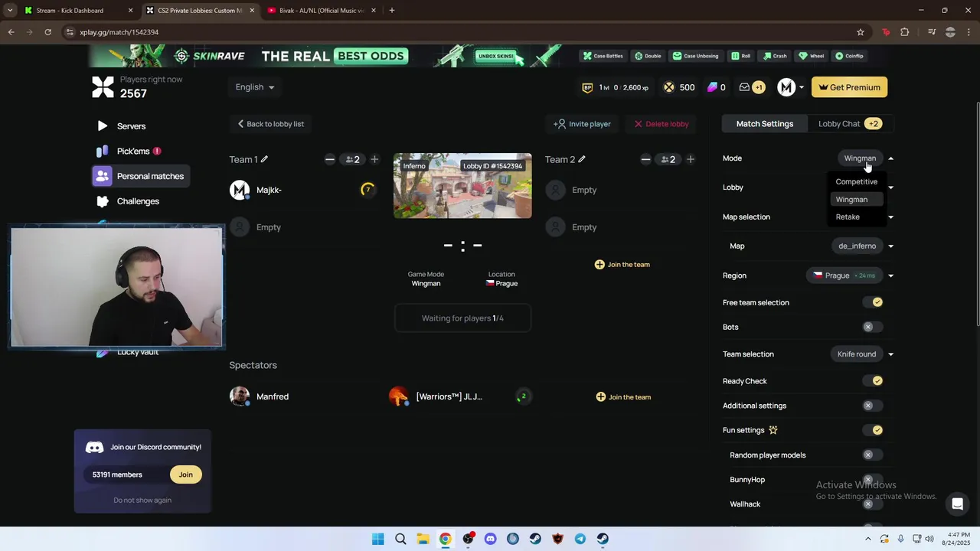The height and width of the screenshot is (551, 980).
Task: Enable the Wallhack switch
Action: coord(873,504)
